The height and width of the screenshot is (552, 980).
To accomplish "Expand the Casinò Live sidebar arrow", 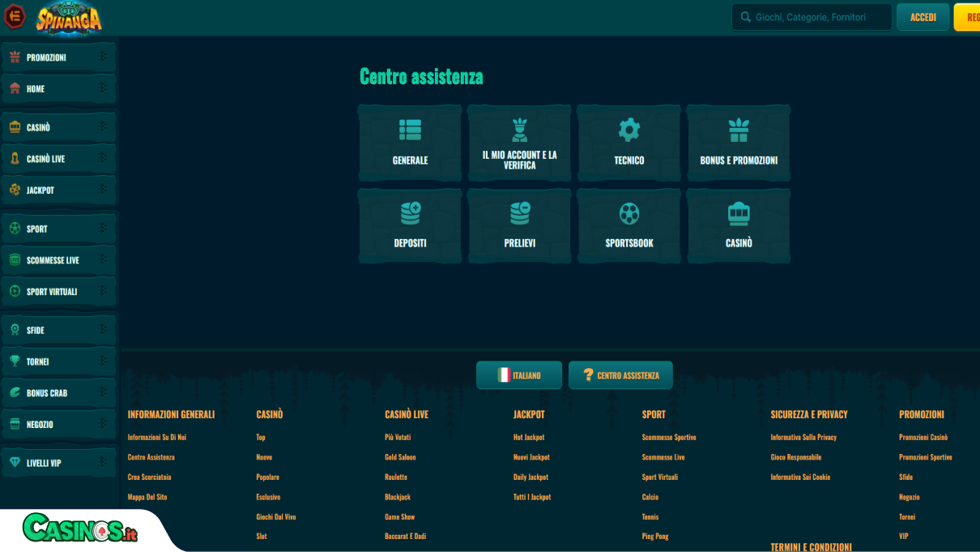I will pos(103,159).
